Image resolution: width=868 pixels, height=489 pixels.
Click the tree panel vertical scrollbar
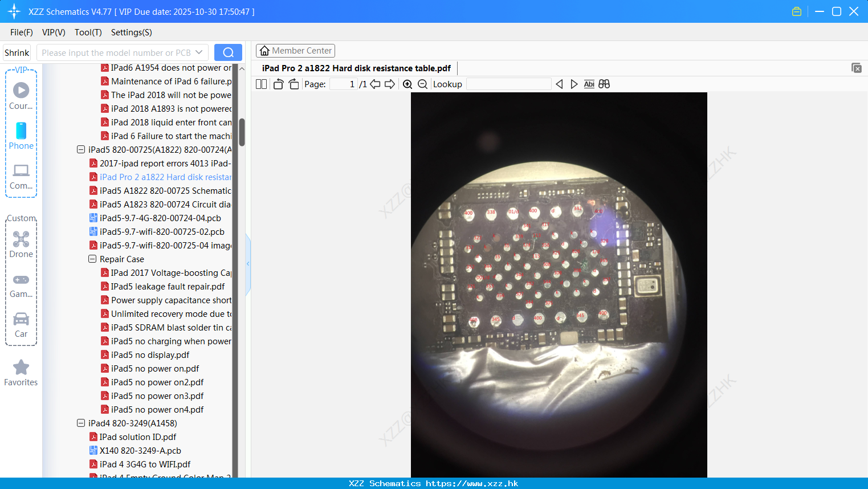242,132
